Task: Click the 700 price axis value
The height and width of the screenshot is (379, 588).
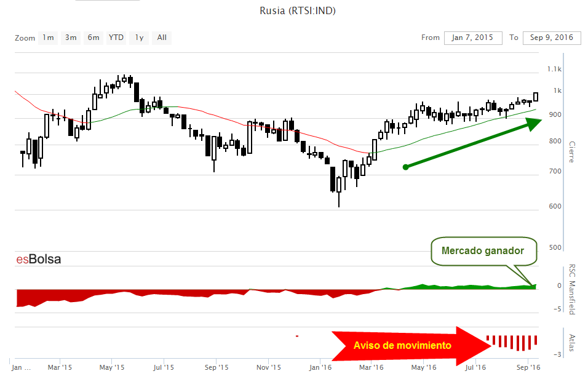Action: pos(555,172)
